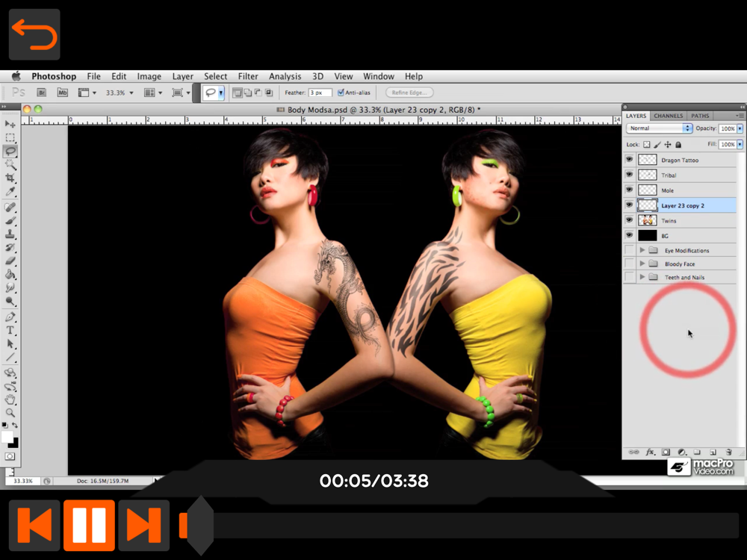
Task: Delete layer using trash icon
Action: (728, 452)
